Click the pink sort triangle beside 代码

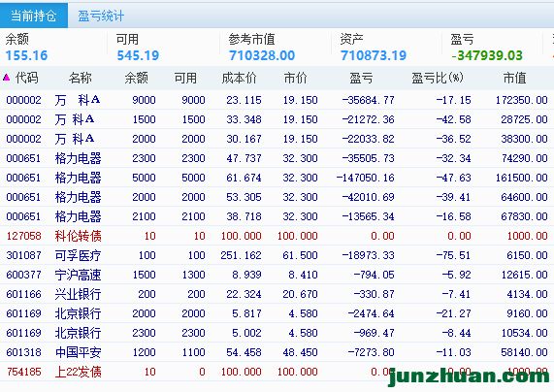(x=6, y=77)
